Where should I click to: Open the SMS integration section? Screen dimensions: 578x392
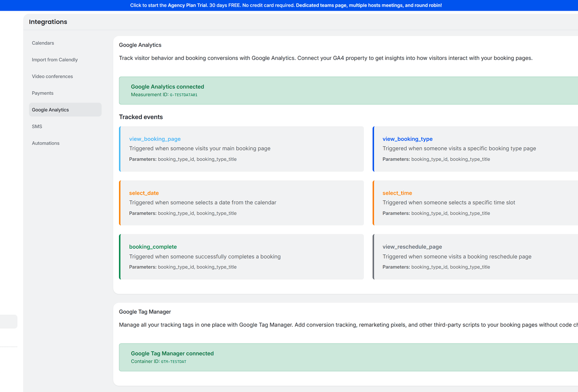tap(37, 126)
